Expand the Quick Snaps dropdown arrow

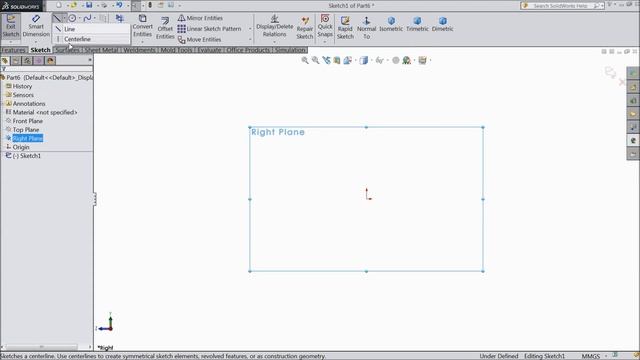(x=325, y=42)
